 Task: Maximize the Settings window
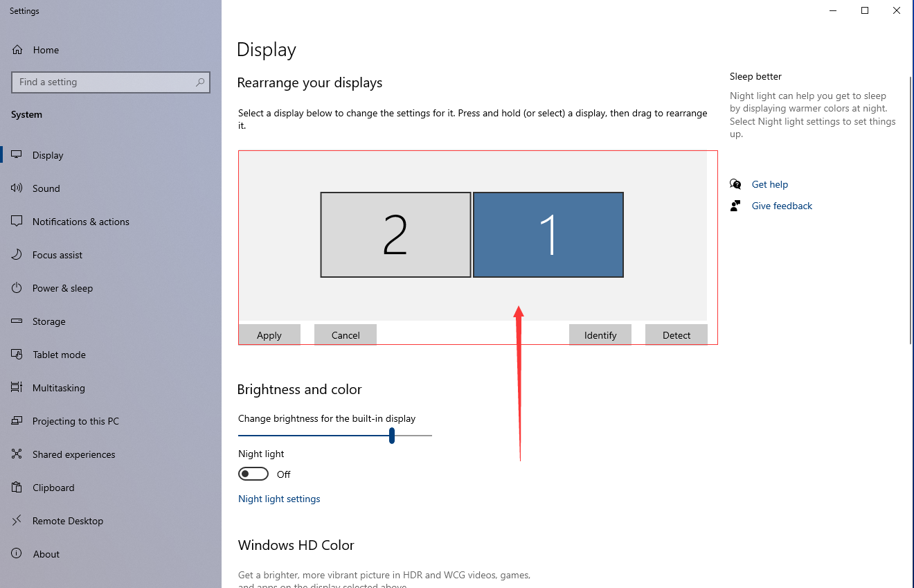tap(865, 10)
